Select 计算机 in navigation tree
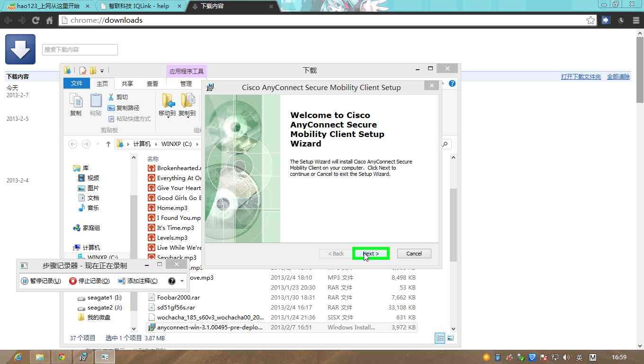644x364 pixels. point(87,247)
